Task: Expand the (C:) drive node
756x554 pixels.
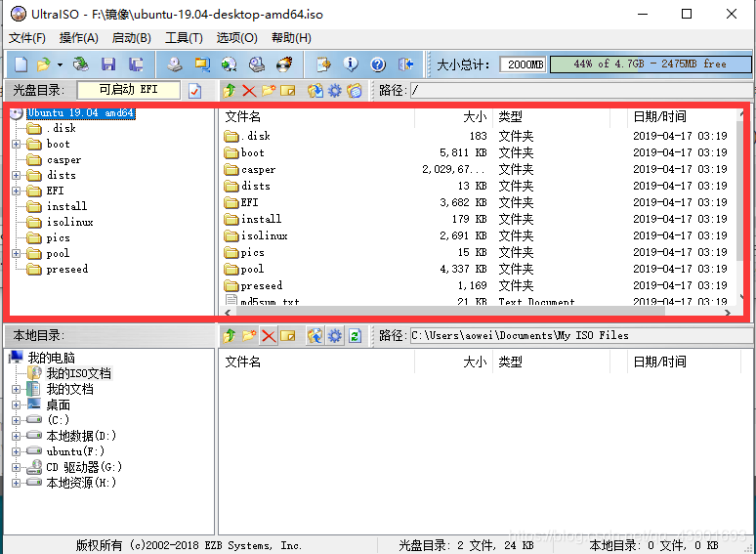Action: click(16, 420)
